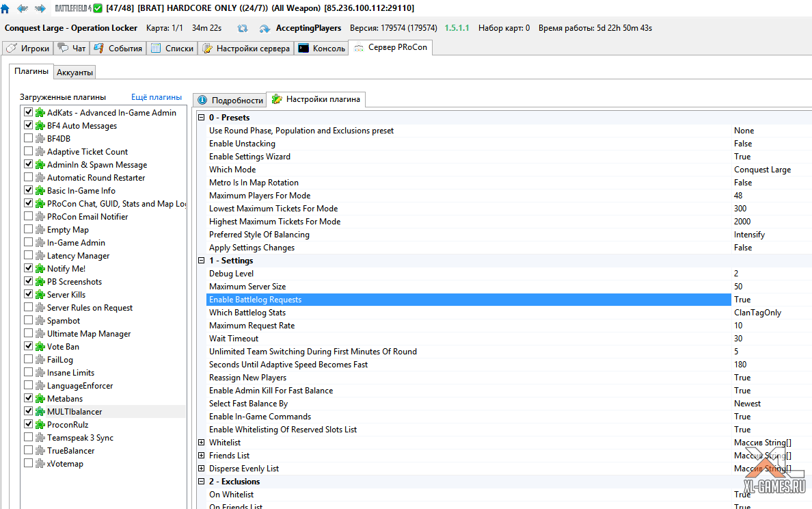Expand the Friends List string array

pyautogui.click(x=202, y=456)
